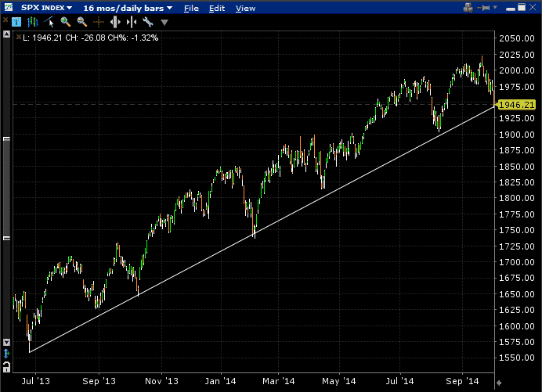Minimize the chart window
542x392 pixels.
510,9
